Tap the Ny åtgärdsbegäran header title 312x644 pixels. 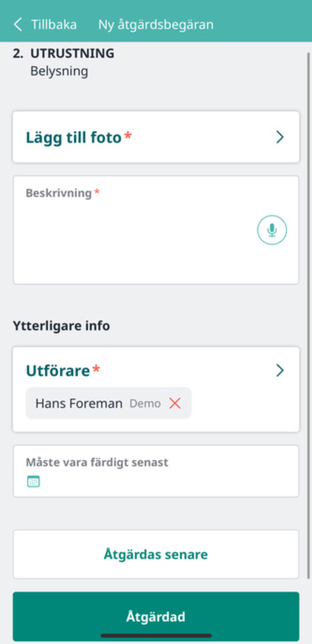[156, 24]
